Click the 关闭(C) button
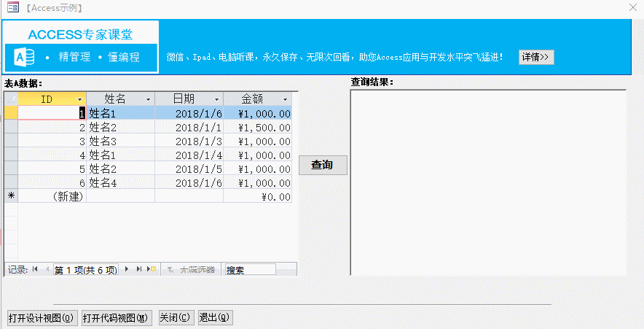The height and width of the screenshot is (329, 644). click(176, 318)
